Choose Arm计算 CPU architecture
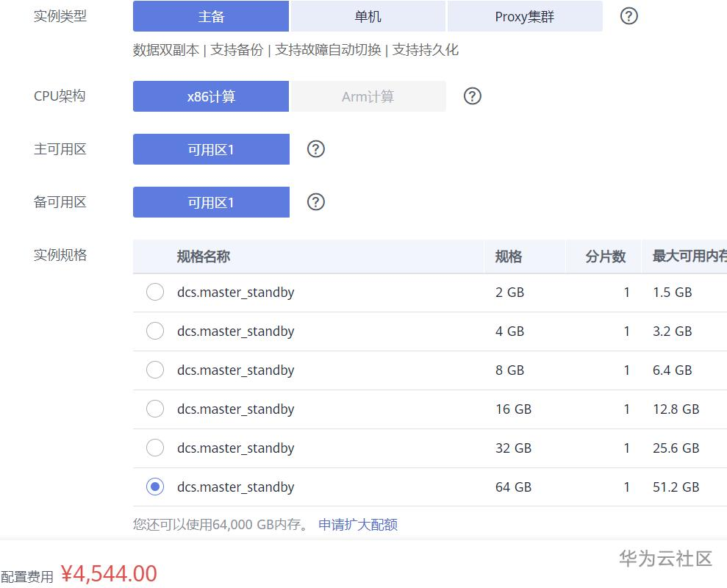 pyautogui.click(x=368, y=96)
